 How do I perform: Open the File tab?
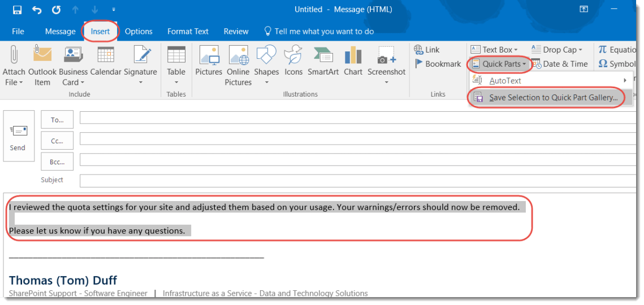tap(18, 31)
